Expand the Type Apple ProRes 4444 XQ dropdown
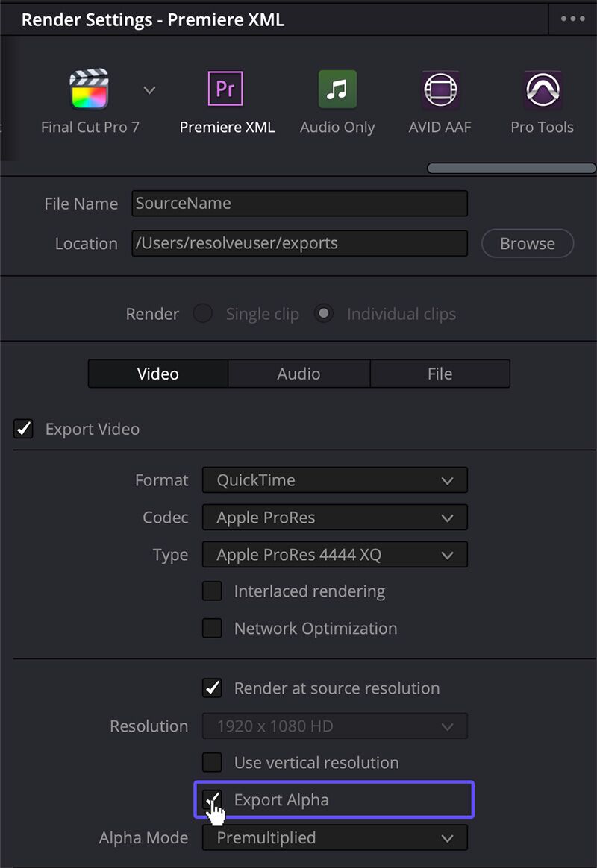 tap(335, 554)
